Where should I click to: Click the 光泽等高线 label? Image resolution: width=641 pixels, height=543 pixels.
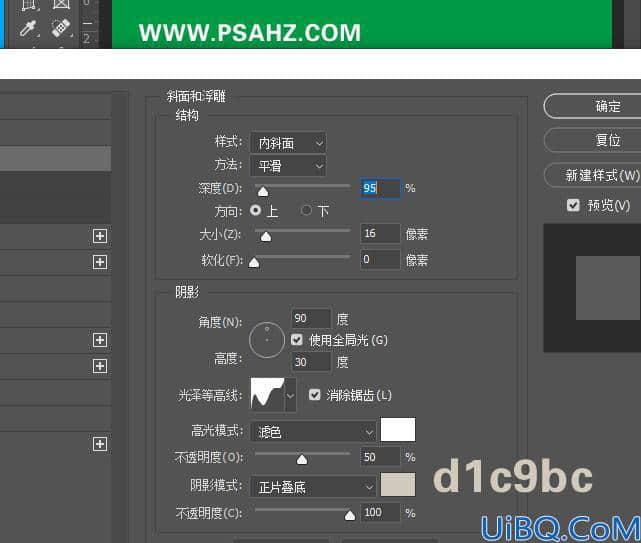coord(210,395)
